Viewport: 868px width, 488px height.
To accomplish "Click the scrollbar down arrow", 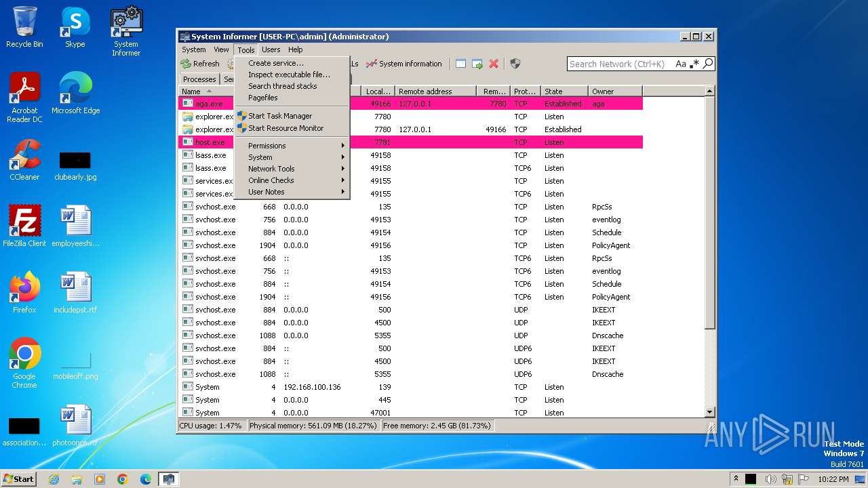I will point(710,412).
